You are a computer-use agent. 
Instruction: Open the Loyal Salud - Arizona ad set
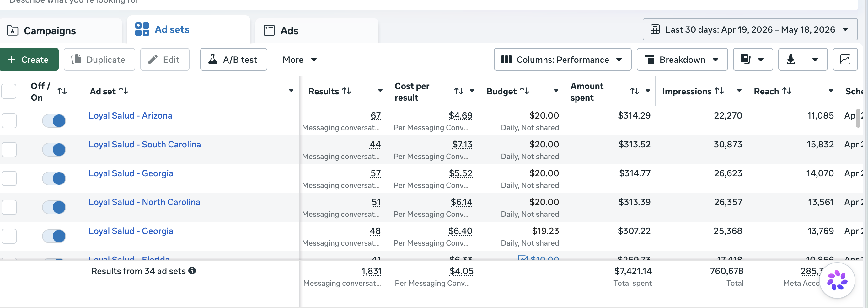pos(131,115)
